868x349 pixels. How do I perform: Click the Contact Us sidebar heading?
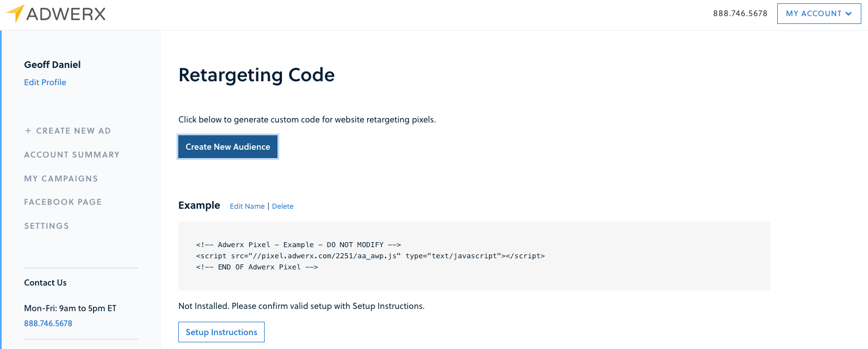(45, 283)
